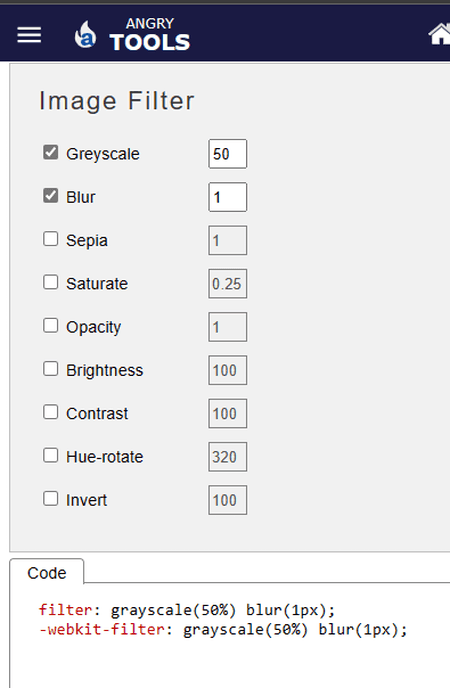Screen dimensions: 450x688
Task: Turn on the Saturate filter
Action: [x=50, y=282]
